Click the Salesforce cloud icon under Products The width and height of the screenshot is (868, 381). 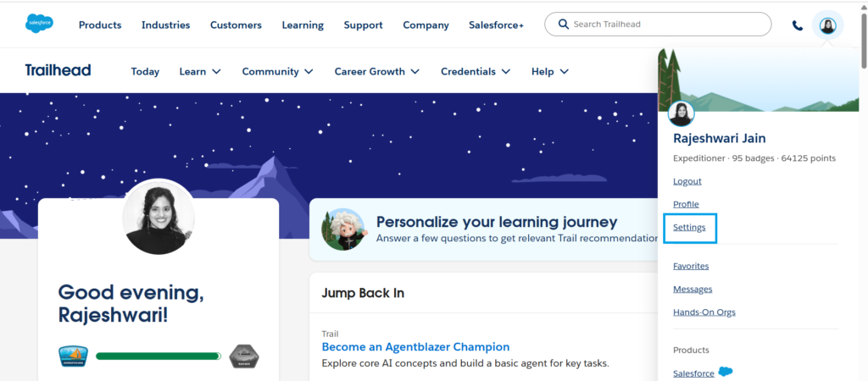[725, 372]
